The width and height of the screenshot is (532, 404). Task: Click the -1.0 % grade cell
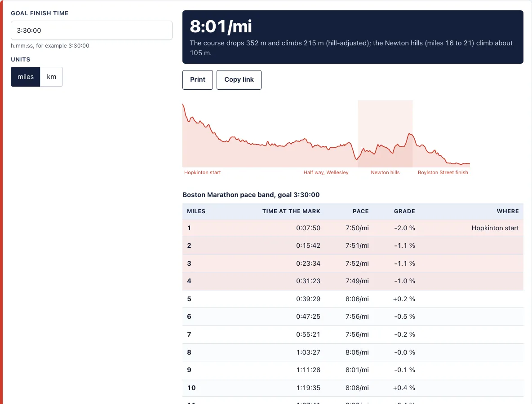click(404, 281)
